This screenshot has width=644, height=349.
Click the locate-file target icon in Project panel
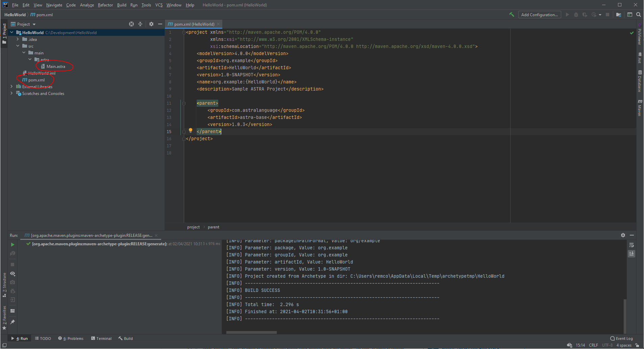pos(131,24)
